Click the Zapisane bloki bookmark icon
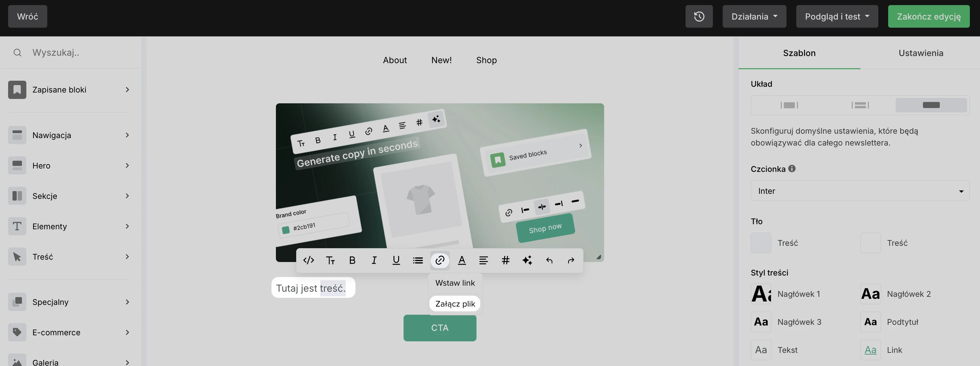This screenshot has width=980, height=366. pyautogui.click(x=17, y=90)
